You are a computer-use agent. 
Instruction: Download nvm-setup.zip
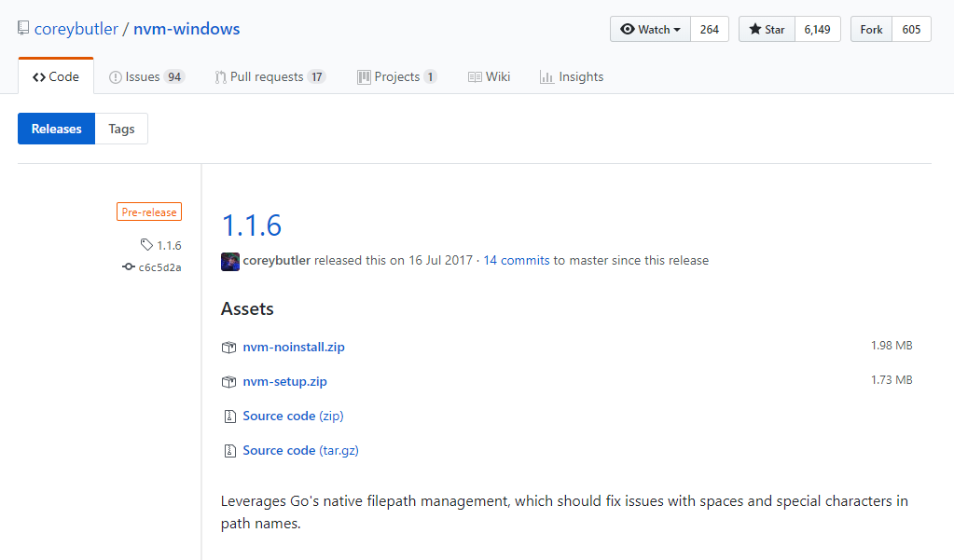click(x=284, y=381)
